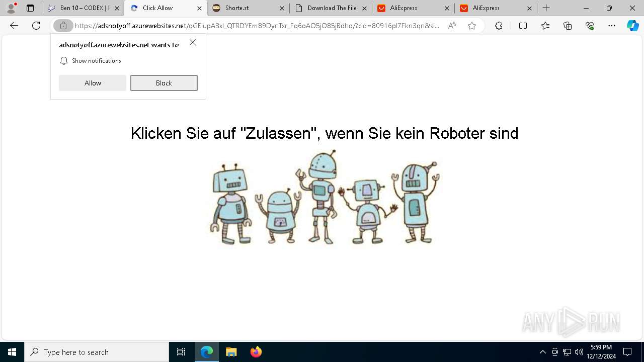Minimize the Edge browser window
The height and width of the screenshot is (362, 644).
coord(586,8)
